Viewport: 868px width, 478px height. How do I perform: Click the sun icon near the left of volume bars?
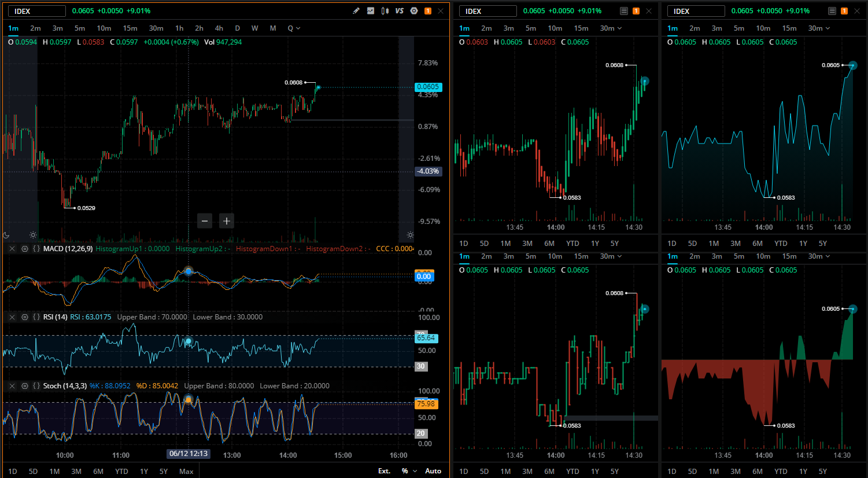click(33, 235)
